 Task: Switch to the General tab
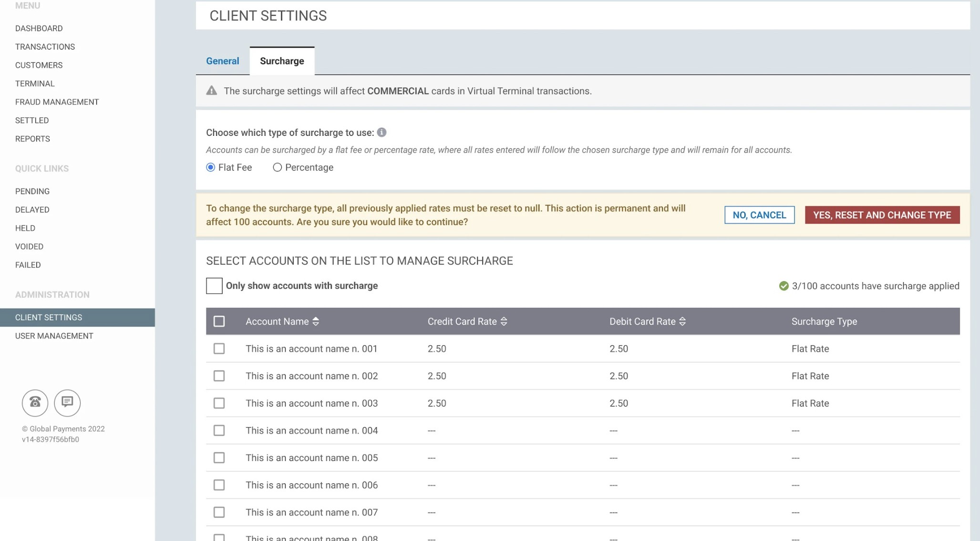point(222,61)
